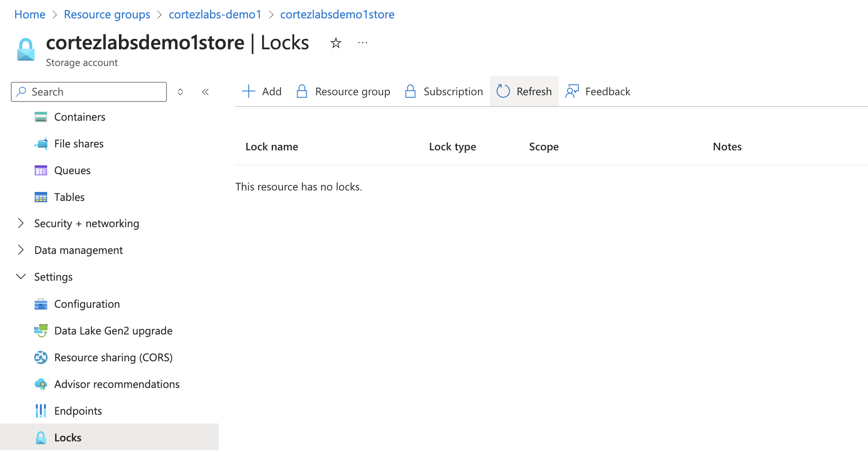
Task: View Resource group locks
Action: pos(343,91)
